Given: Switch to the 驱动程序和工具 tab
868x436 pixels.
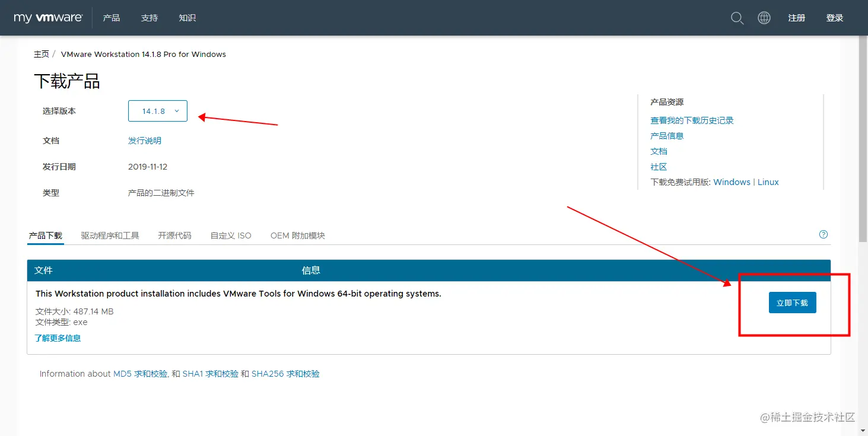Looking at the screenshot, I should coord(110,235).
